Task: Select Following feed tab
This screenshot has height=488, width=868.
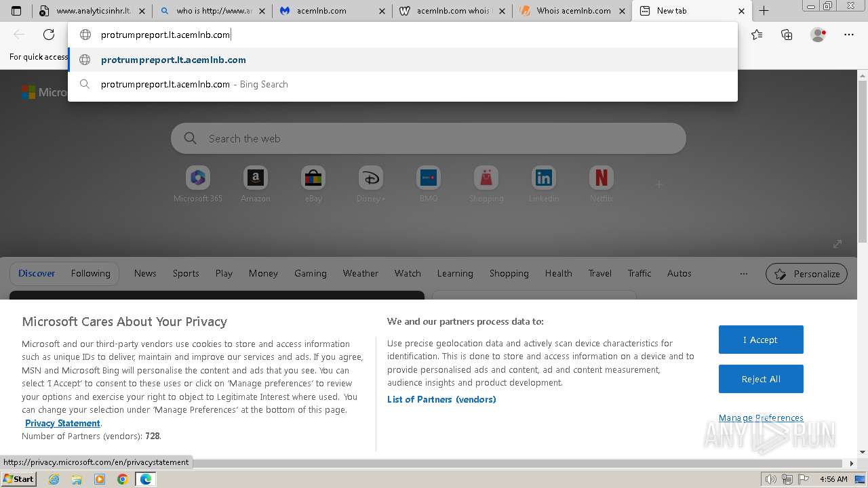Action: [90, 273]
